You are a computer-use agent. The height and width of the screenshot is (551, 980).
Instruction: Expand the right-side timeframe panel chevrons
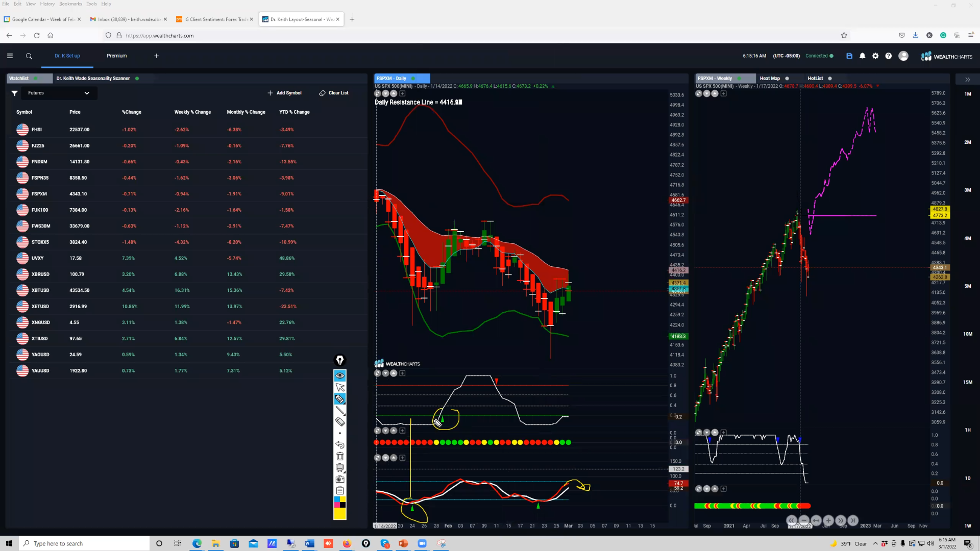click(x=967, y=80)
